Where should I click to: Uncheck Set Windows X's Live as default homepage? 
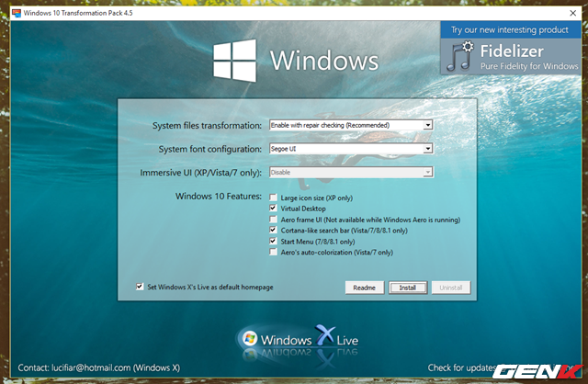coord(140,287)
